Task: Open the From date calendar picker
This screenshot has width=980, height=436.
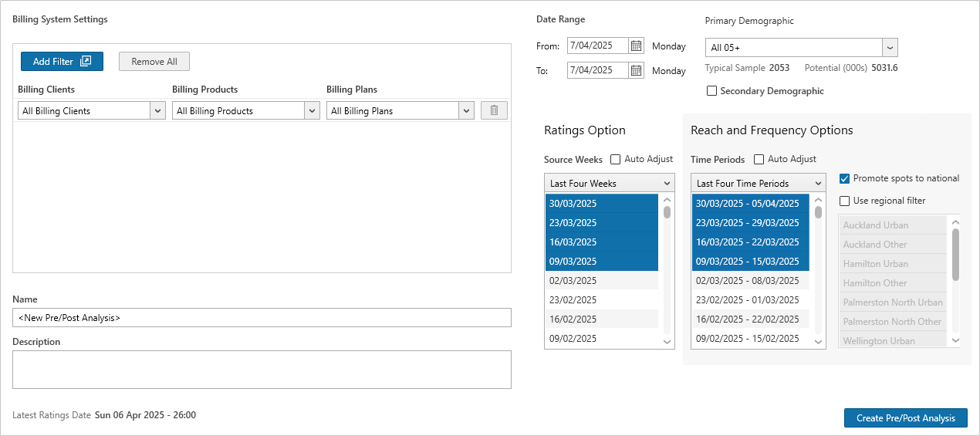Action: pos(636,46)
